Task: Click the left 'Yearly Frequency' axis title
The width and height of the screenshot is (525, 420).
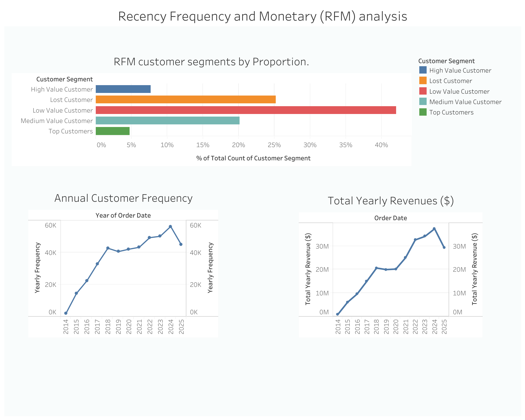Action: (37, 267)
